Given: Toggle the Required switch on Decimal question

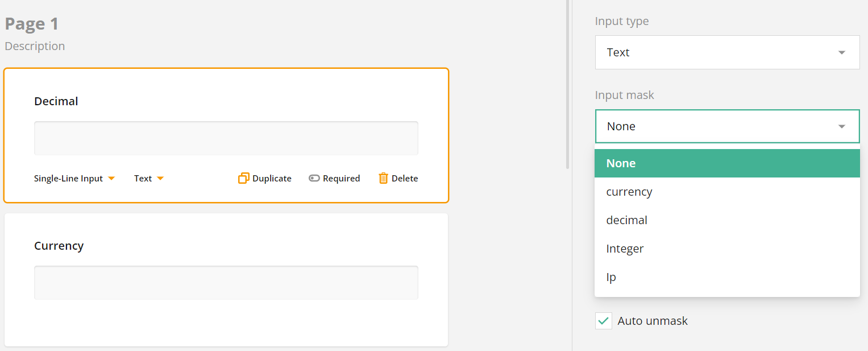Looking at the screenshot, I should coord(314,178).
